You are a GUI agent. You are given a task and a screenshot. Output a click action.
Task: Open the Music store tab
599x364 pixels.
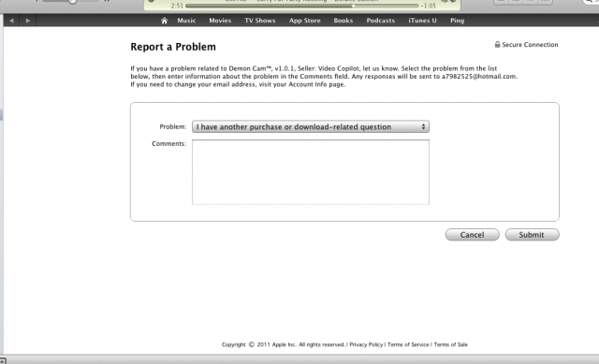pyautogui.click(x=186, y=21)
